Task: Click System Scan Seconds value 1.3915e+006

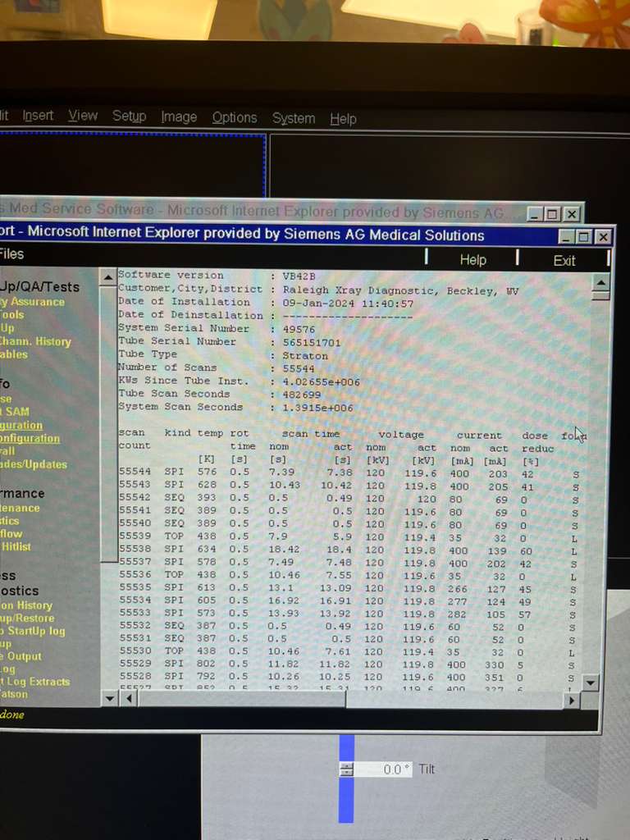Action: 318,408
